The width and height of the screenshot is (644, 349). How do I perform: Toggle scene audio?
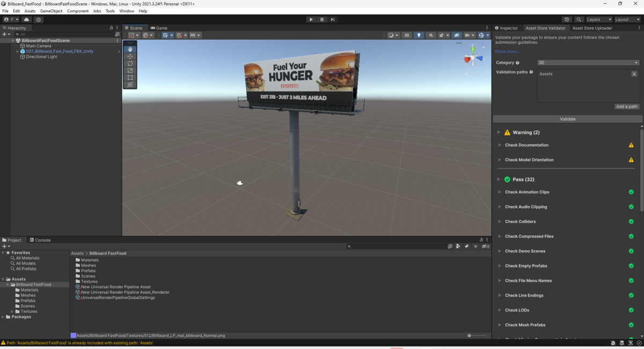[431, 35]
